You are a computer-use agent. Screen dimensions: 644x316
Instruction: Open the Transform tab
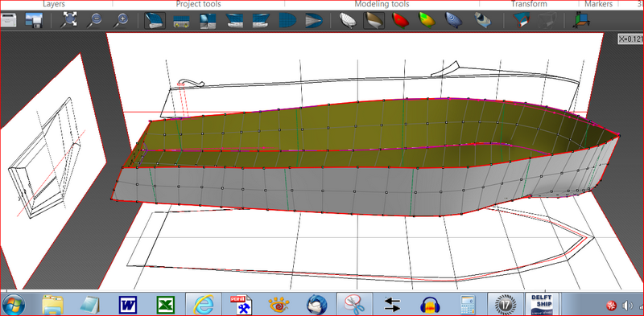coord(529,4)
